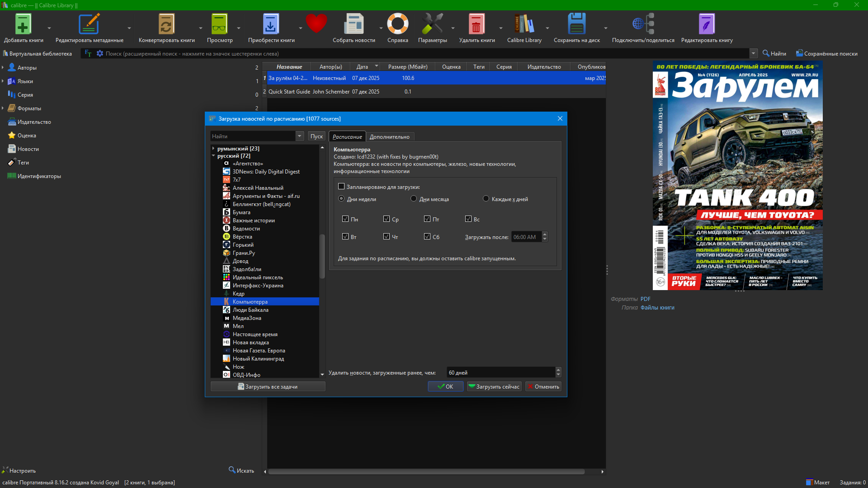
Task: Enable Запланировано для загрузки checkbox
Action: click(341, 187)
